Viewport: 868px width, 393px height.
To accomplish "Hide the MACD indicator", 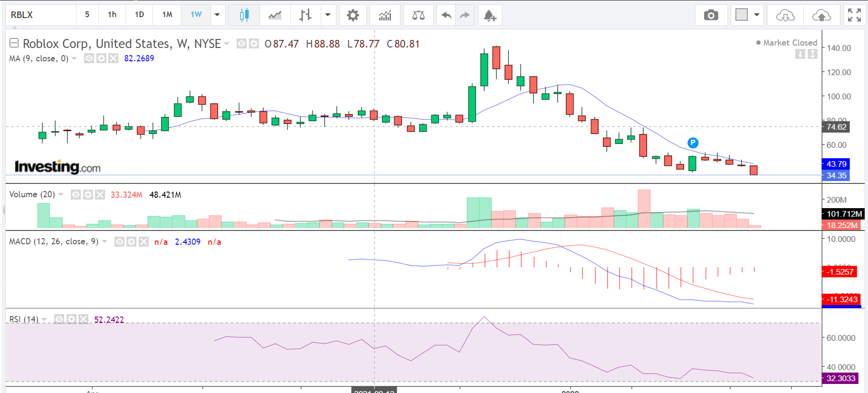I will [119, 242].
